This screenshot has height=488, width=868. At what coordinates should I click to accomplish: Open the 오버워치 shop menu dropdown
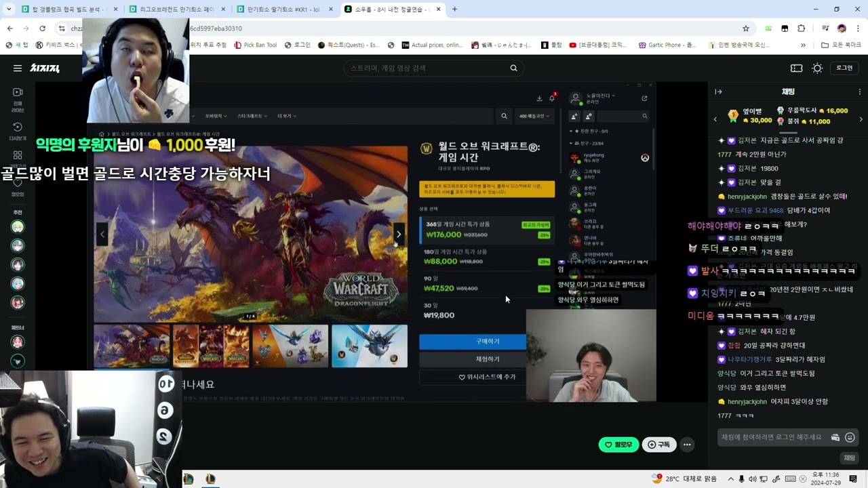pos(216,116)
